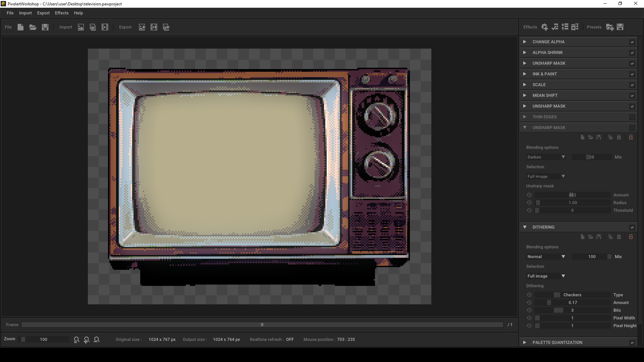Copy the expanded Unsharp Mask settings
Viewport: 644px width, 362px height.
pos(610,137)
